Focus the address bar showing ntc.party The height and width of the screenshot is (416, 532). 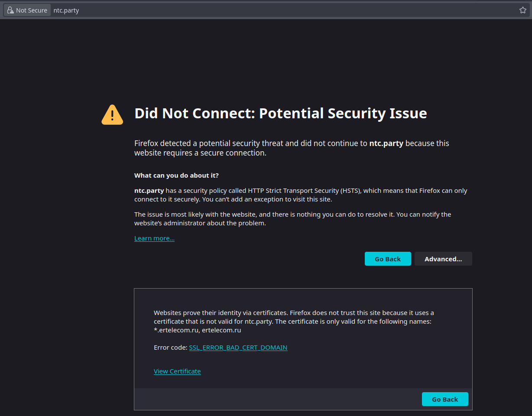click(x=260, y=10)
